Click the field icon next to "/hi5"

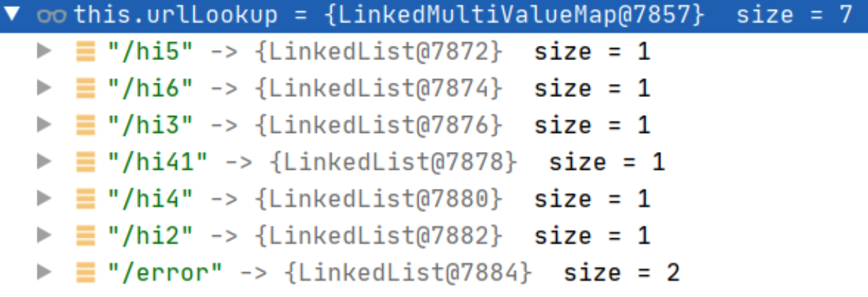[86, 51]
